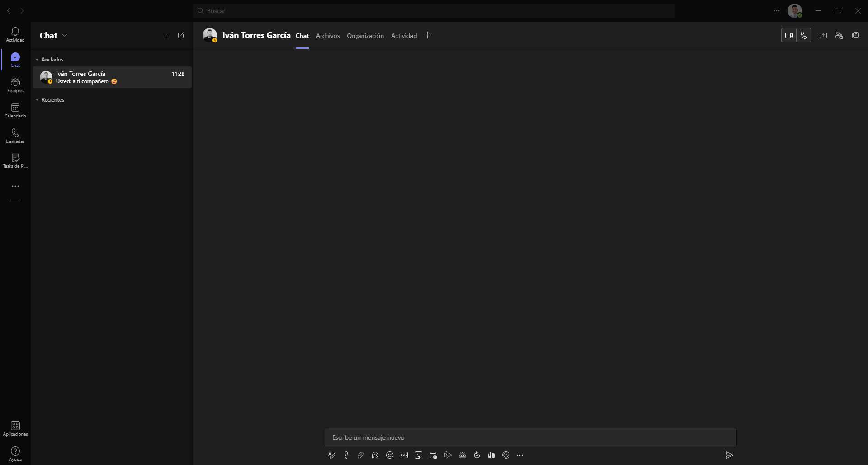Screen dimensions: 868x465
Task: Select the Chat tab in conversation header
Action: tap(302, 36)
